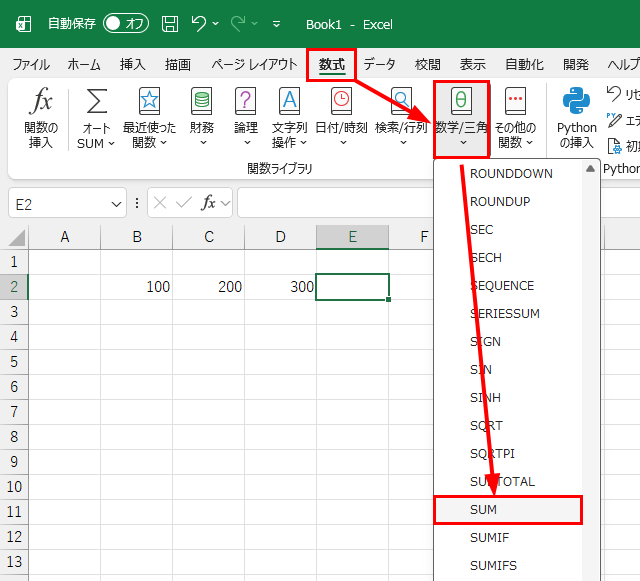Click the Undo arrow icon
Viewport: 640px width, 581px height.
tap(199, 24)
